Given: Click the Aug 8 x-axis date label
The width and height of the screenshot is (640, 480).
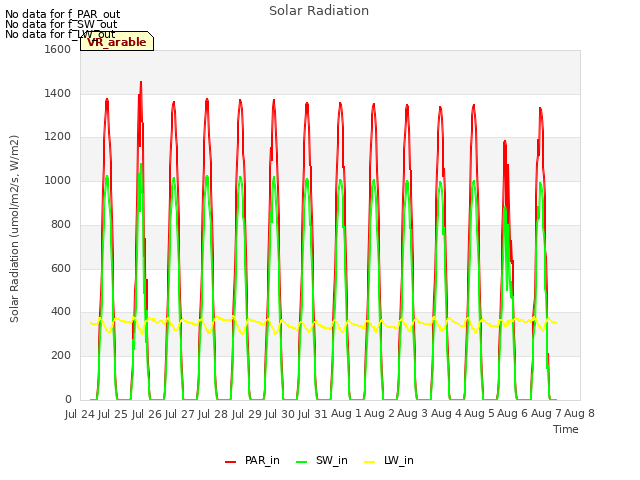Looking at the screenshot, I should [x=579, y=413].
